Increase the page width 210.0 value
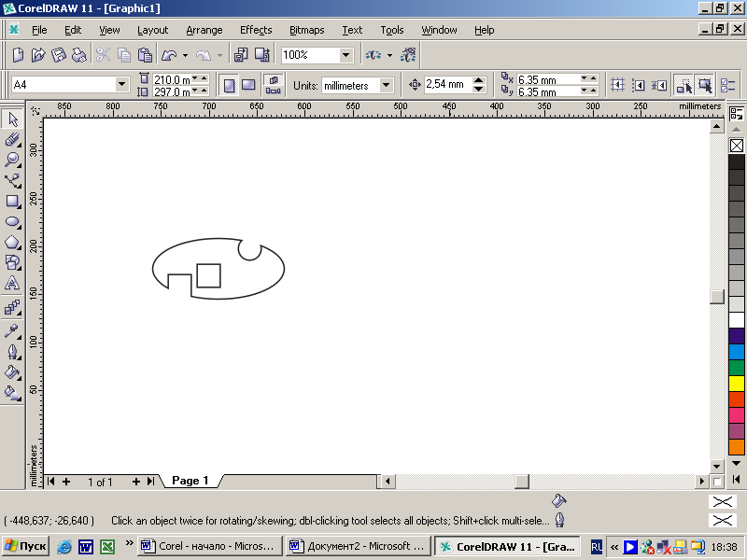 [204, 78]
